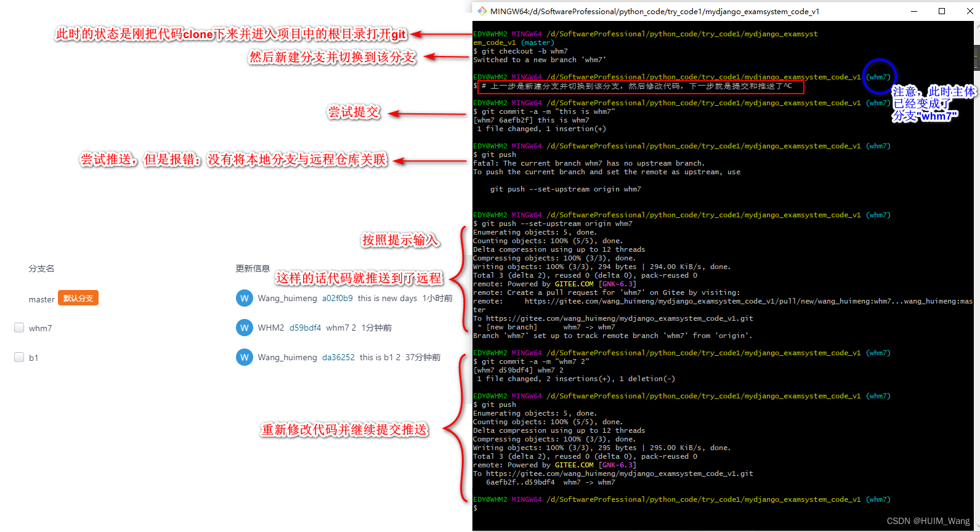Click WHM2 author name
Viewport: 980px width, 532px height.
click(271, 328)
